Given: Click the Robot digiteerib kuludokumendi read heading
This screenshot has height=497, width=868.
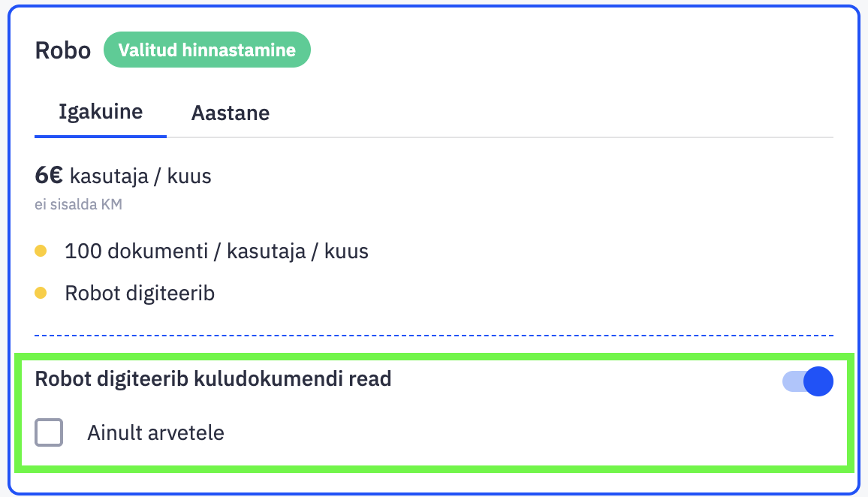Looking at the screenshot, I should [213, 379].
